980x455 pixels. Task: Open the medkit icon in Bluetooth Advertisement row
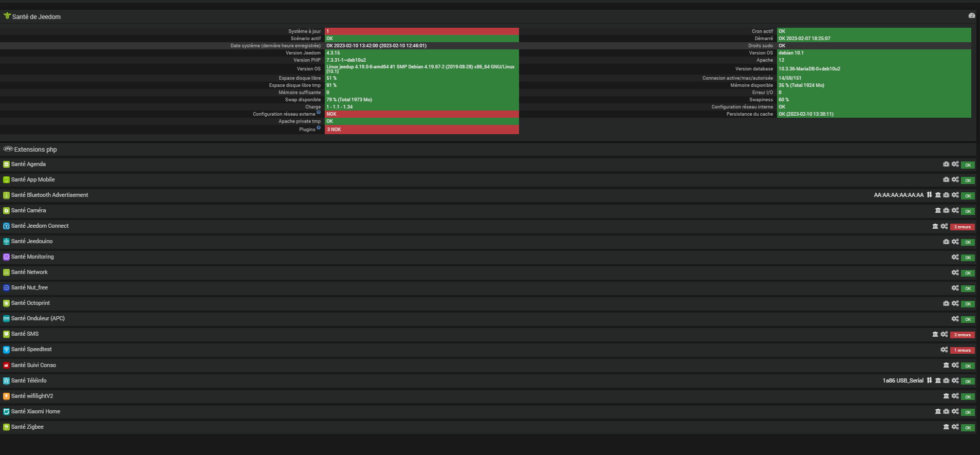[946, 195]
